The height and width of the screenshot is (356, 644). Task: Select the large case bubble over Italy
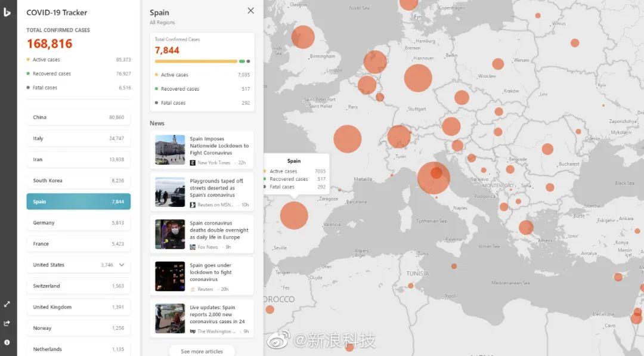click(434, 178)
